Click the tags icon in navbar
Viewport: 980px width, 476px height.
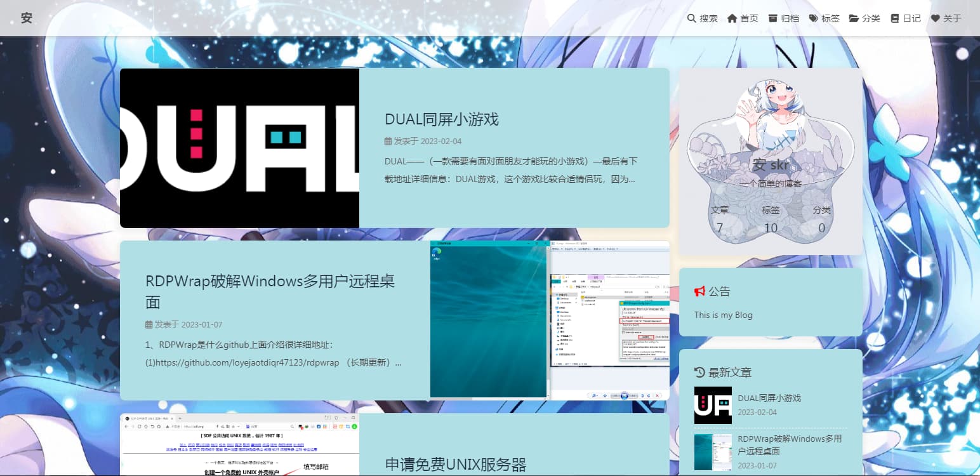click(814, 18)
